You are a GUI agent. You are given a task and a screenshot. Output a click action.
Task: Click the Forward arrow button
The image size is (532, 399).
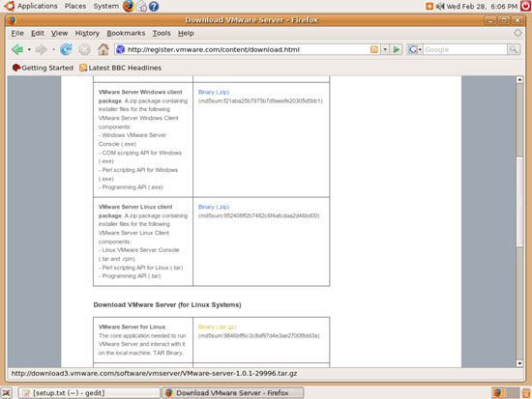tap(42, 50)
